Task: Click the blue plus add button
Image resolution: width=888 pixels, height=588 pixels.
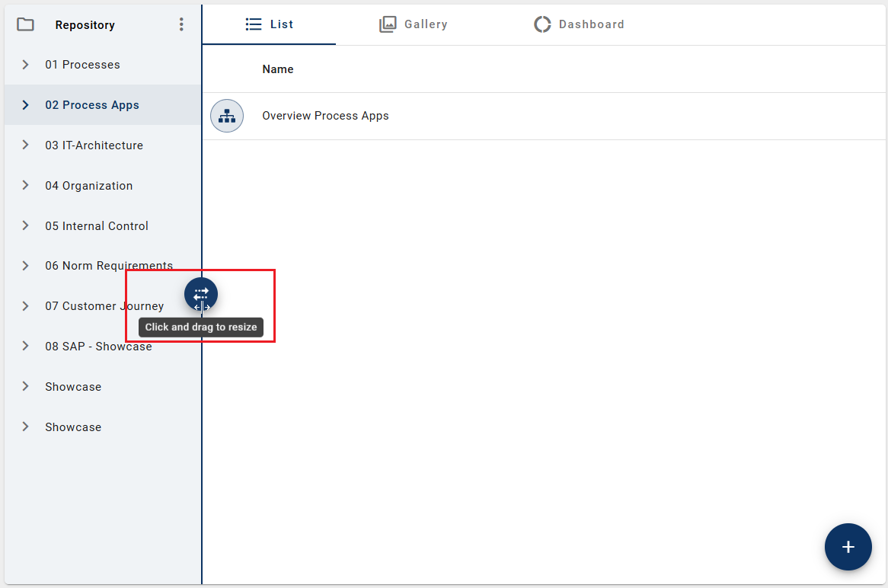Action: [x=848, y=547]
